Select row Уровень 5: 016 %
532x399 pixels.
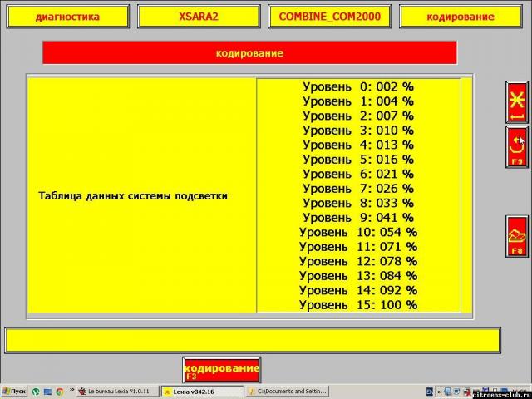358,160
